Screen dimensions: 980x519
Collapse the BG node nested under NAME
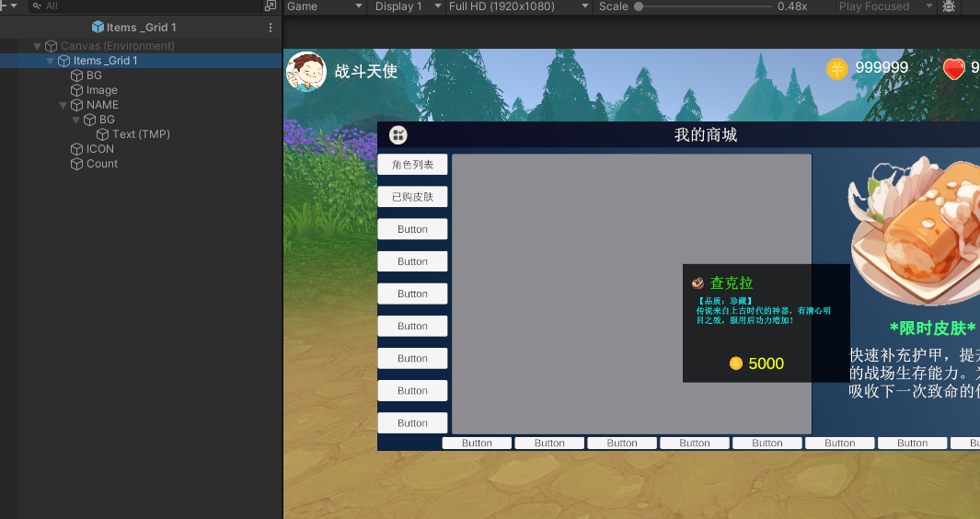pyautogui.click(x=75, y=120)
